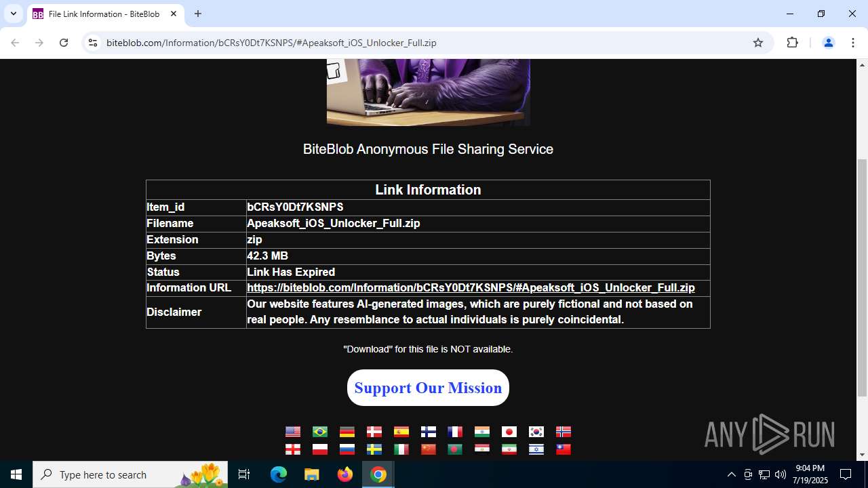This screenshot has height=488, width=868.
Task: Click the taskbar search box
Action: [131, 474]
